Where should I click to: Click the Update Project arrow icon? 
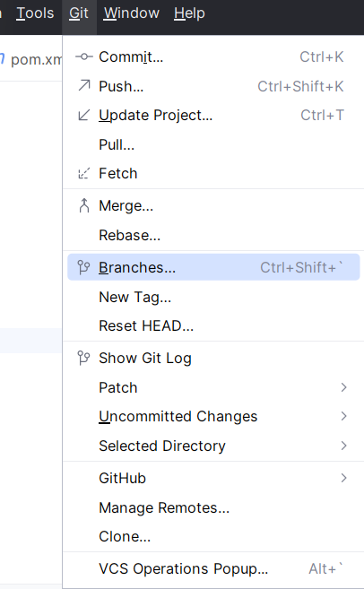tap(83, 115)
